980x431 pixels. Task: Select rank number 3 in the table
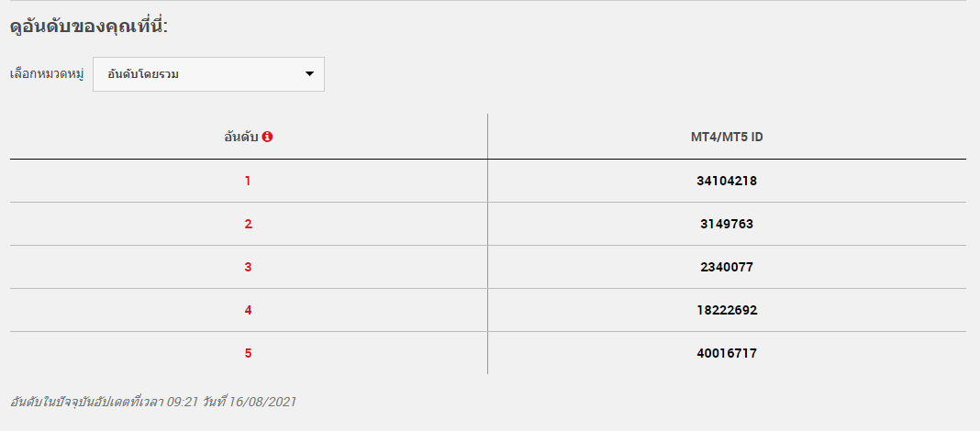[248, 268]
